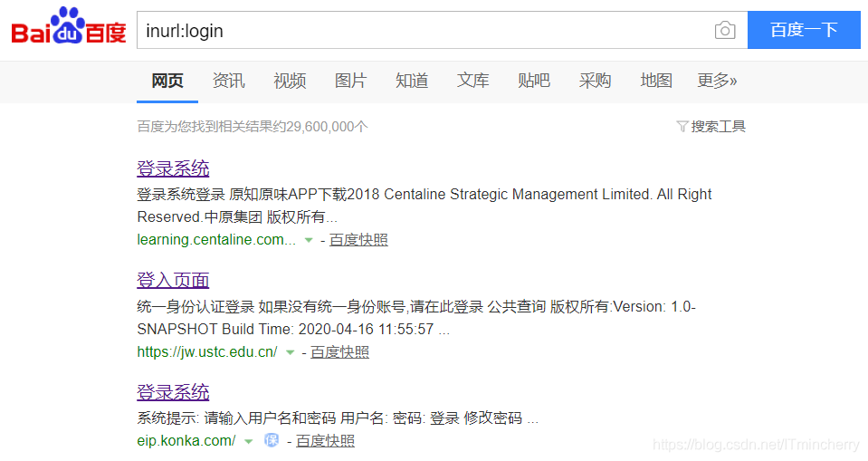Open the 文库 tab
This screenshot has width=868, height=461.
[472, 81]
